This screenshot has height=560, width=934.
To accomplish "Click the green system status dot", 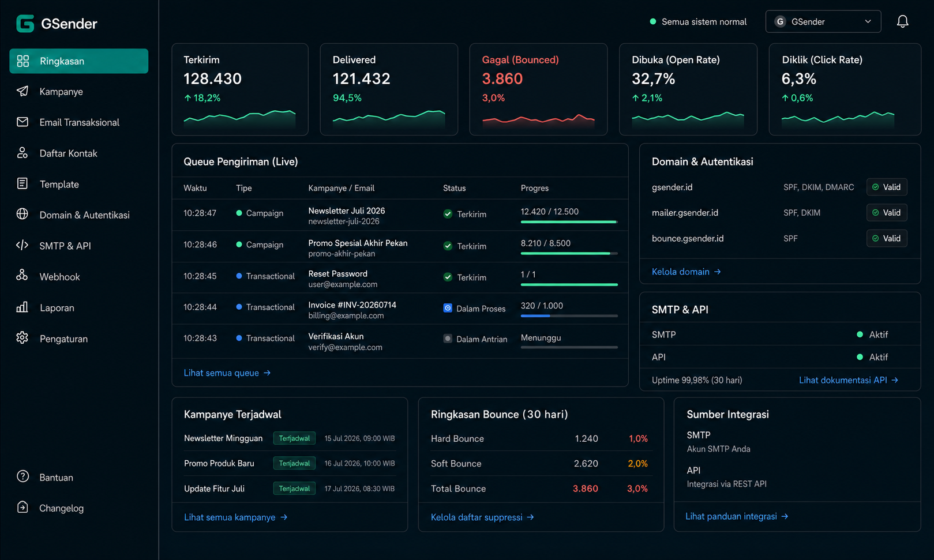I will (653, 21).
